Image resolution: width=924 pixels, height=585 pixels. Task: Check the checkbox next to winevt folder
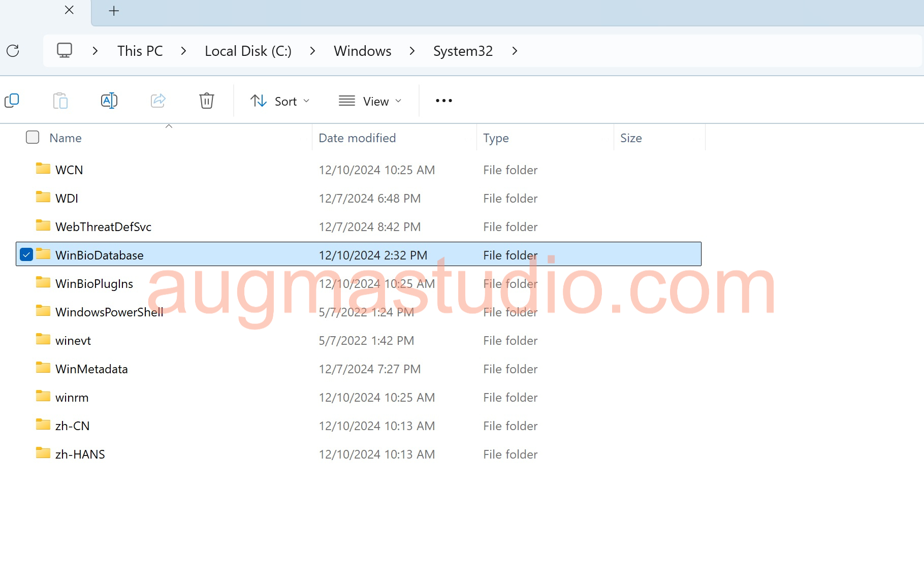[x=26, y=340]
